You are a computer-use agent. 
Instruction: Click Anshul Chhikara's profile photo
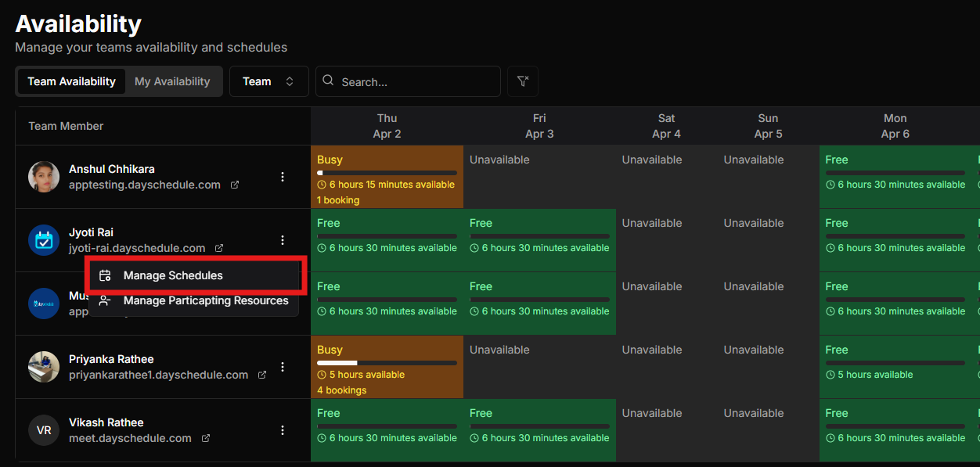[x=44, y=177]
